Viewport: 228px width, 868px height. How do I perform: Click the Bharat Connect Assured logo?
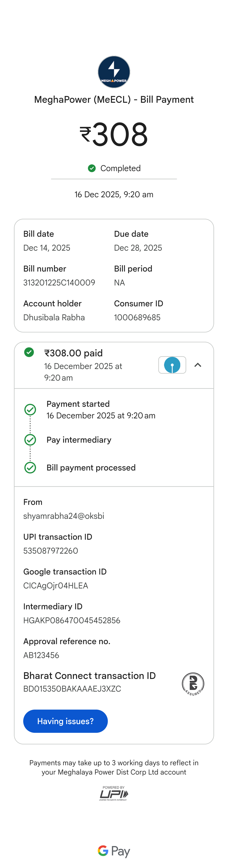[x=193, y=684]
